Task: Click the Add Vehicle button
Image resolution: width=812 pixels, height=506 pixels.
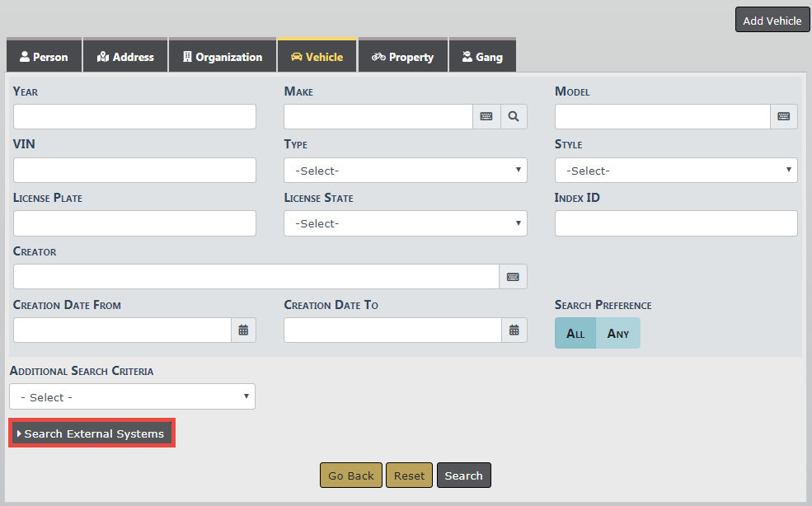Action: pos(772,21)
